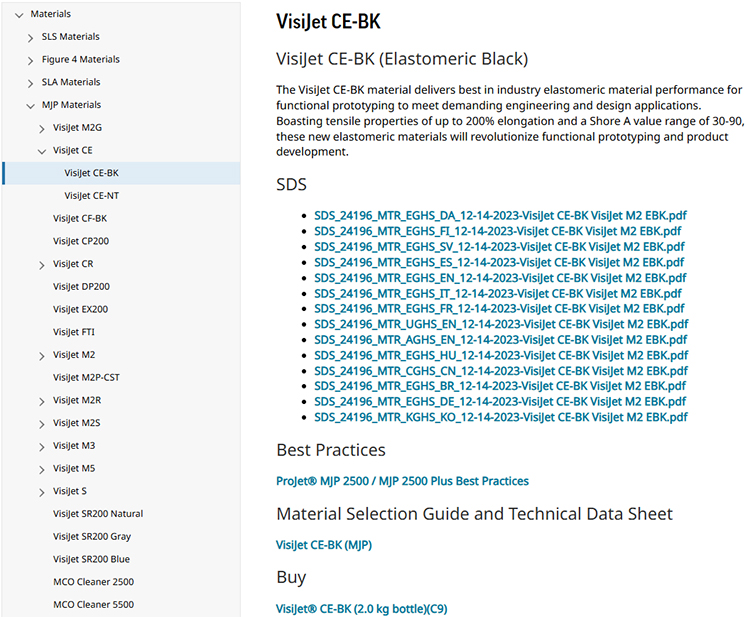Open the EGHS_DE German SDS PDF
The height and width of the screenshot is (617, 750).
(x=500, y=402)
